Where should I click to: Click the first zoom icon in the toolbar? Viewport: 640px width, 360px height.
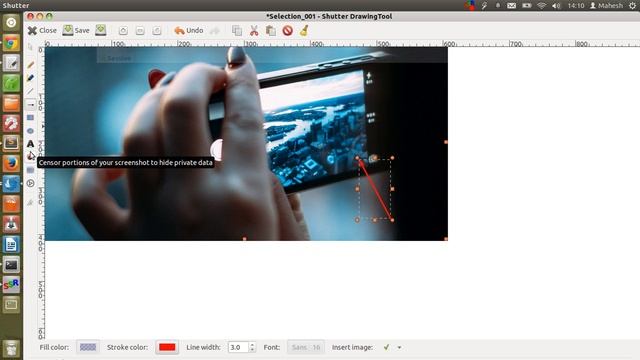[123, 31]
